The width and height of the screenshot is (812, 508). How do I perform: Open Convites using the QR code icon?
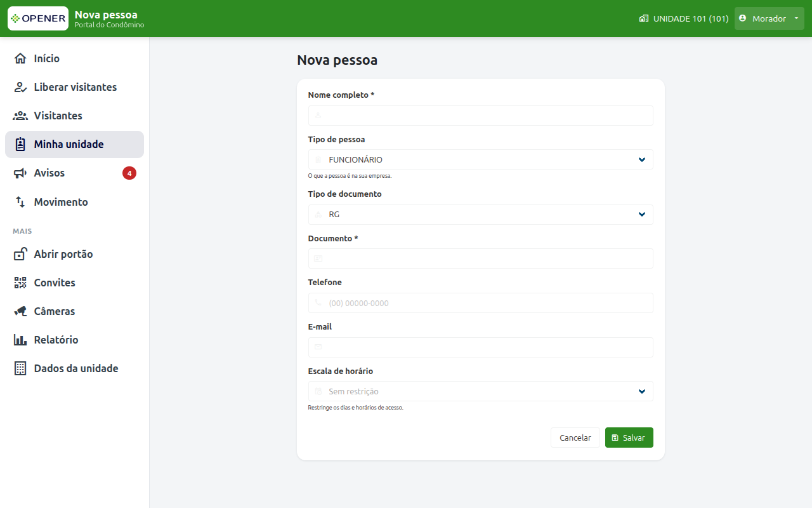click(x=20, y=283)
